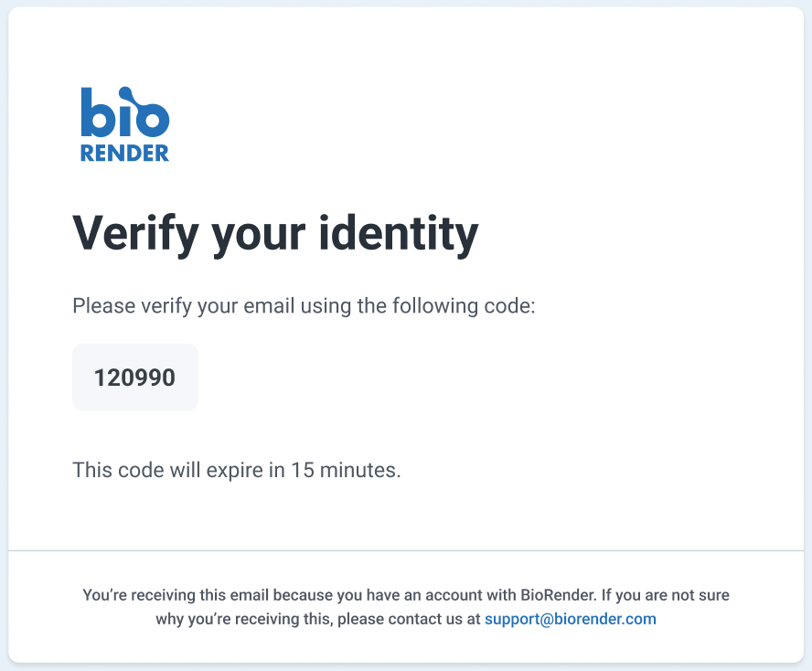The height and width of the screenshot is (671, 812).
Task: Click the horizontal divider above the footer
Action: [x=406, y=551]
